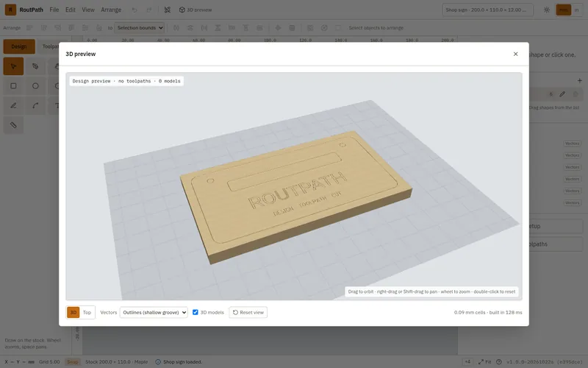Click the '3D preview' dialog title
This screenshot has height=368, width=588.
pyautogui.click(x=81, y=54)
